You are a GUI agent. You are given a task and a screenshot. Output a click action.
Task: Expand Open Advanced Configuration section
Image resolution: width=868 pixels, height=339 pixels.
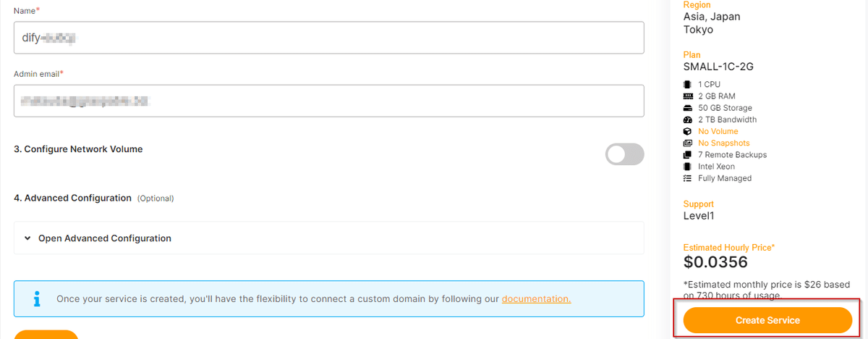pos(329,238)
